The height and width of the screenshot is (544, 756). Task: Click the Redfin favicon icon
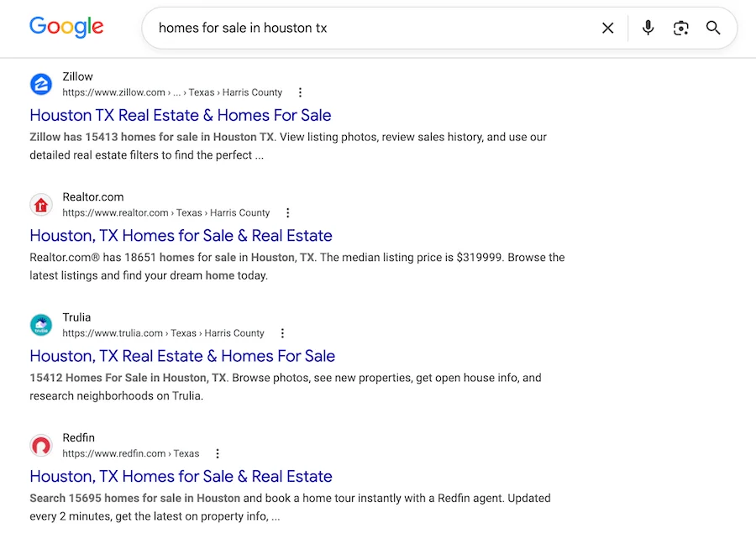point(41,446)
